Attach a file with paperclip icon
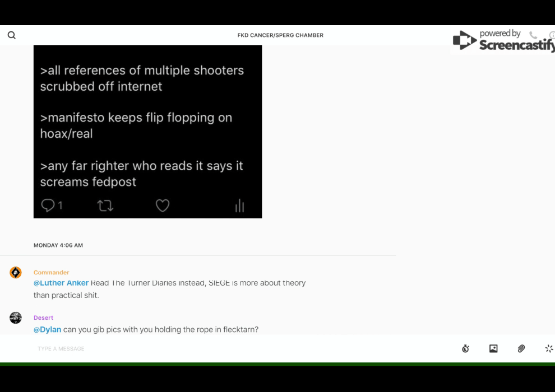The image size is (555, 392). click(x=521, y=349)
